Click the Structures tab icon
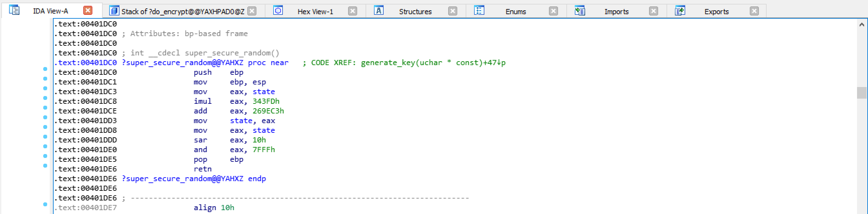The width and height of the screenshot is (868, 214). click(x=379, y=10)
